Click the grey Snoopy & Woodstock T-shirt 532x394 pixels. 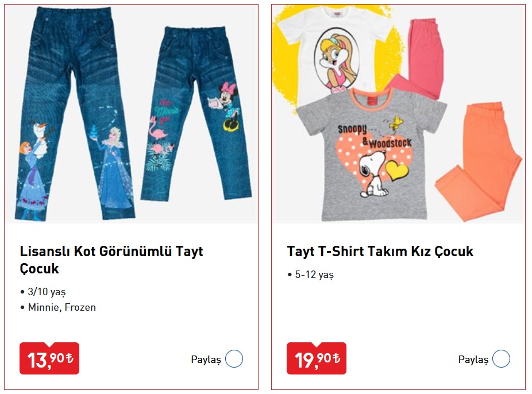(x=369, y=152)
